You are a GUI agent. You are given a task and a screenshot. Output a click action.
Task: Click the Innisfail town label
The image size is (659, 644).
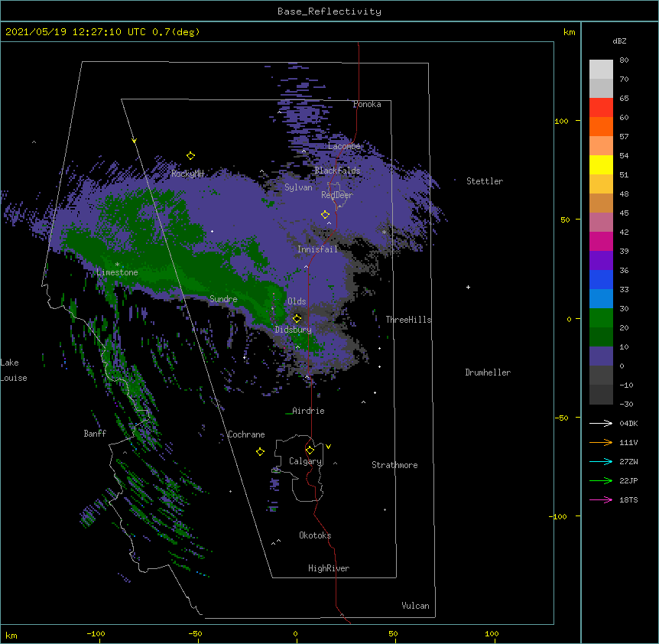point(317,249)
